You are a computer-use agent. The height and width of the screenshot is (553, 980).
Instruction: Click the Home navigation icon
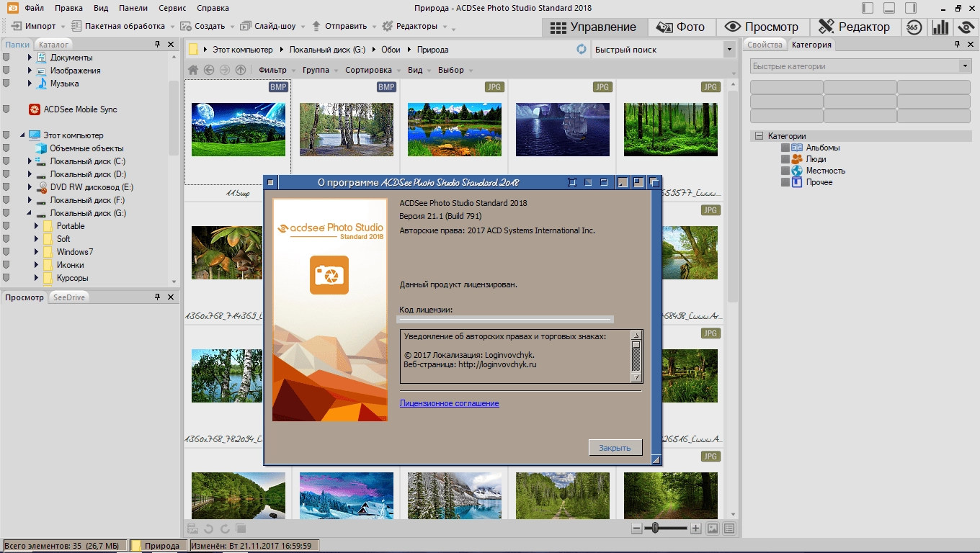pos(193,70)
